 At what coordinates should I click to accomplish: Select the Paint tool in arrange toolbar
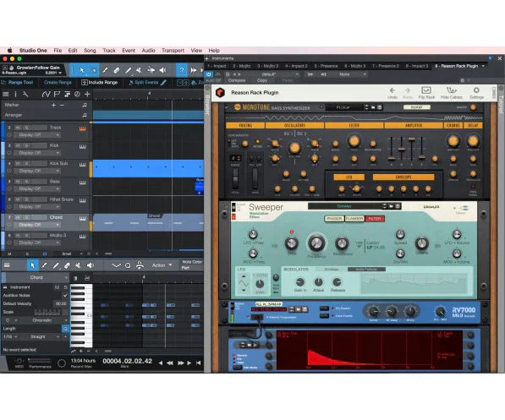pyautogui.click(x=129, y=70)
